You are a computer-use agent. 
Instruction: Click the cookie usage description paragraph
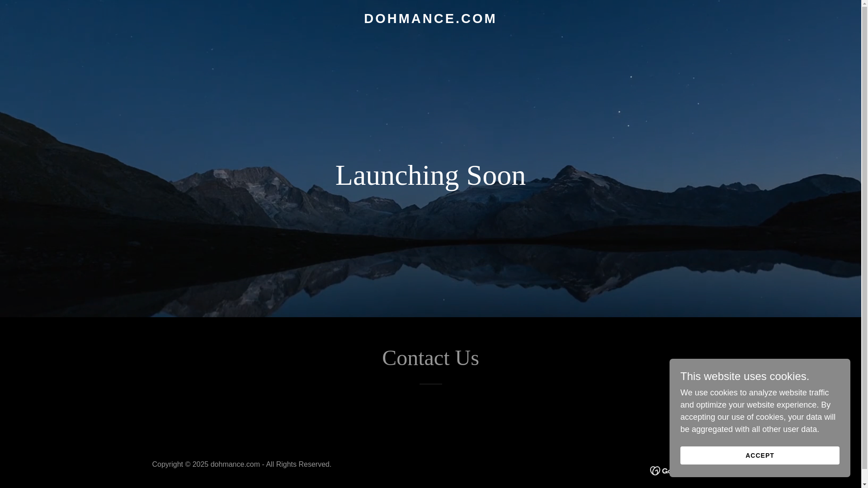click(758, 411)
